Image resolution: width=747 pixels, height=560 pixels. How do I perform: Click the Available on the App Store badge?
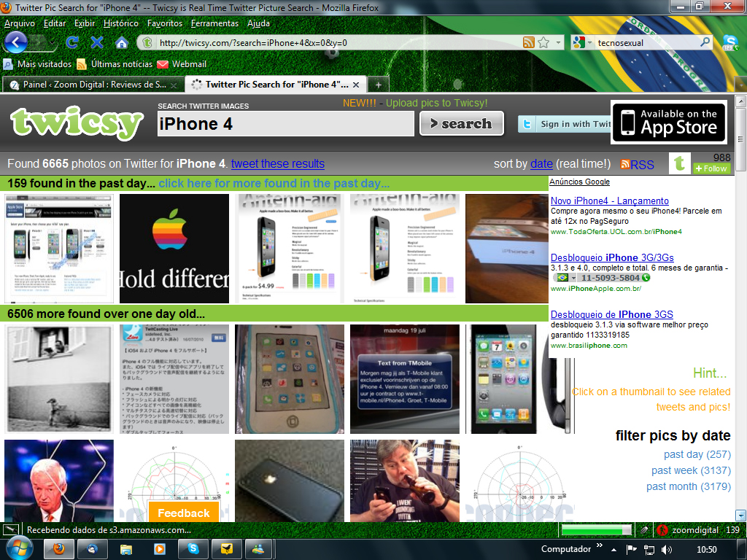click(669, 122)
